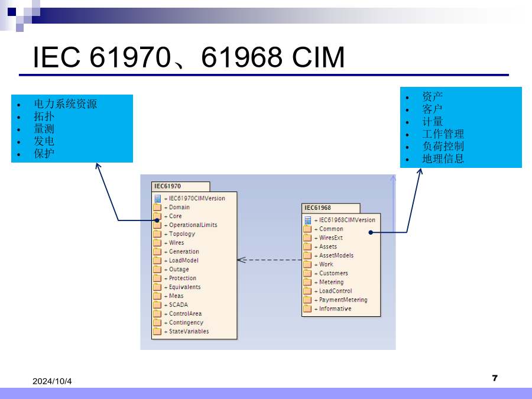Click the folder icon beside StateVariables
The width and height of the screenshot is (532, 399).
(x=157, y=332)
